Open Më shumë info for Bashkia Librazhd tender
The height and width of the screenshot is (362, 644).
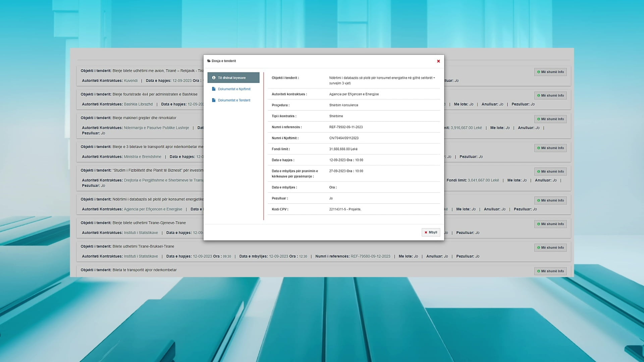[x=550, y=96]
